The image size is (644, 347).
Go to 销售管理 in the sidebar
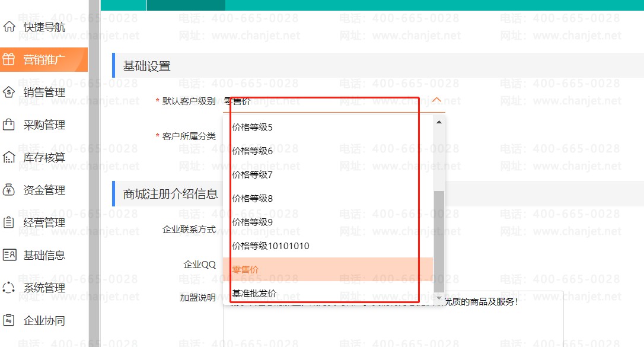click(44, 93)
